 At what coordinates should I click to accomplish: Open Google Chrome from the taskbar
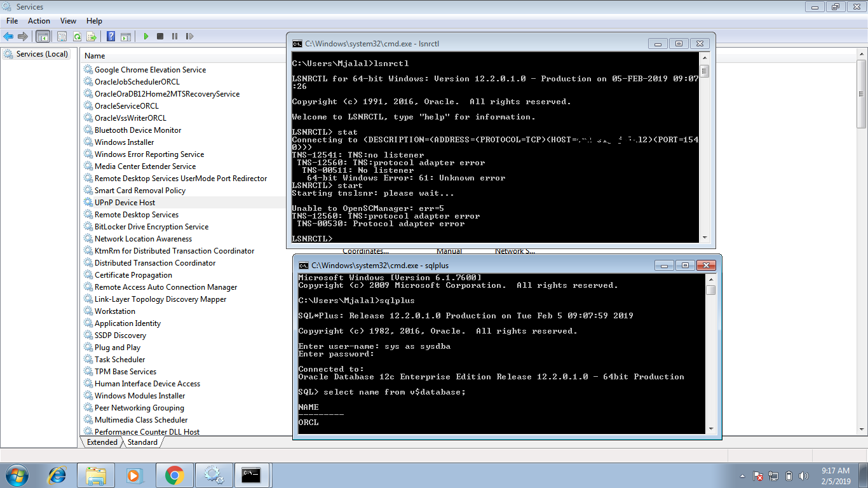[x=175, y=475]
